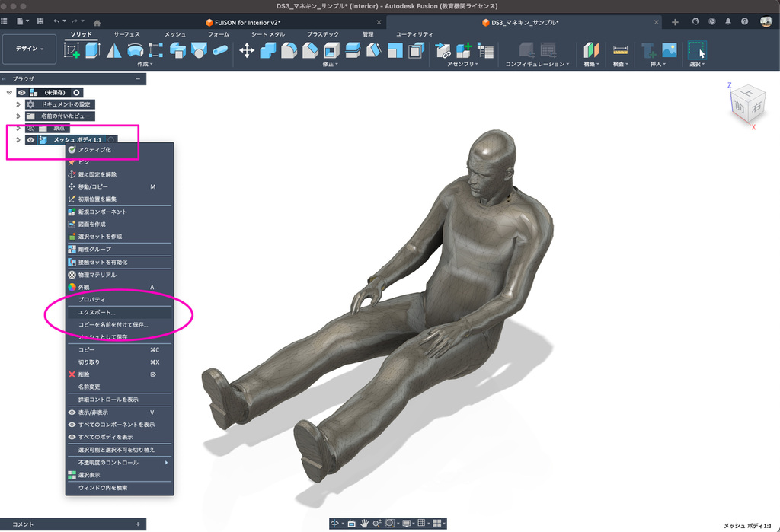Click the Orbit tool in navigation bar
The height and width of the screenshot is (532, 780).
(335, 524)
